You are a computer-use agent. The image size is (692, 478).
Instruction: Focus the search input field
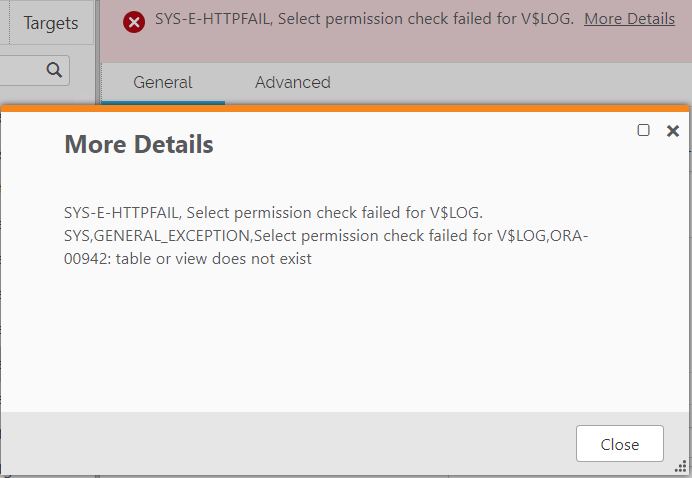[x=20, y=69]
